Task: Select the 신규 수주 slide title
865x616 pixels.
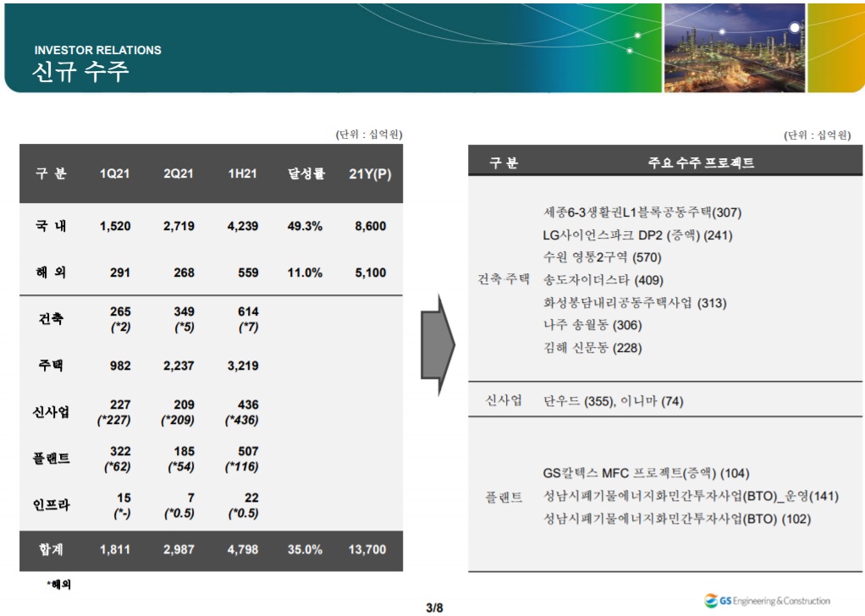Action: (80, 72)
